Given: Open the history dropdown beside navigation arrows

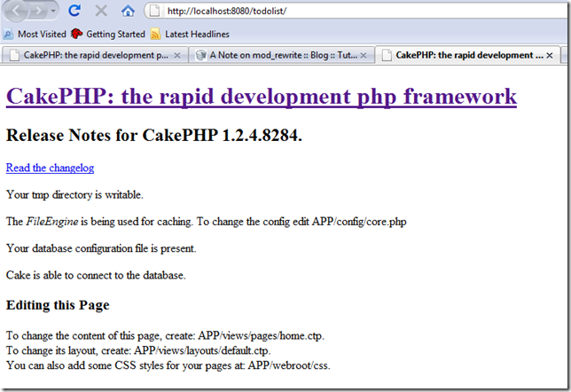Looking at the screenshot, I should pos(53,11).
